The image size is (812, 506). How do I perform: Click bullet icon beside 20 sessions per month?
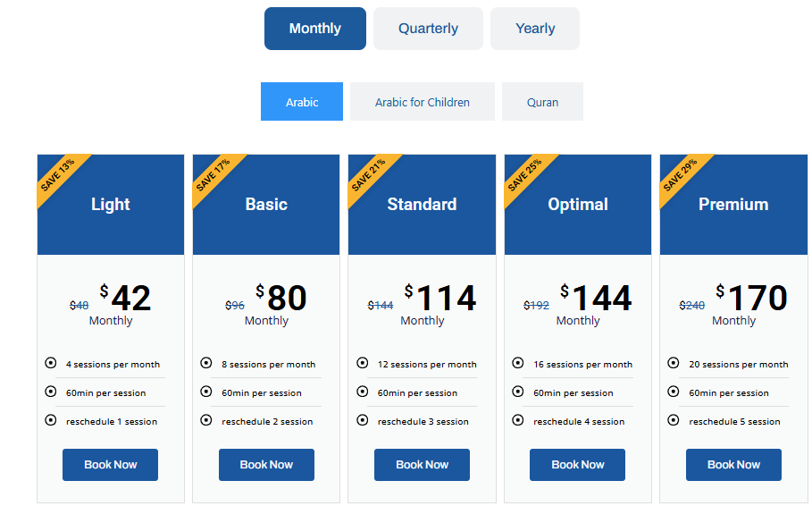pyautogui.click(x=674, y=363)
